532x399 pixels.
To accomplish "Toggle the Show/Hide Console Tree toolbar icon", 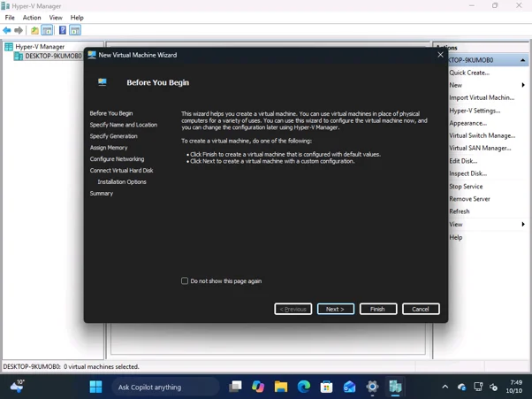I will (x=47, y=30).
